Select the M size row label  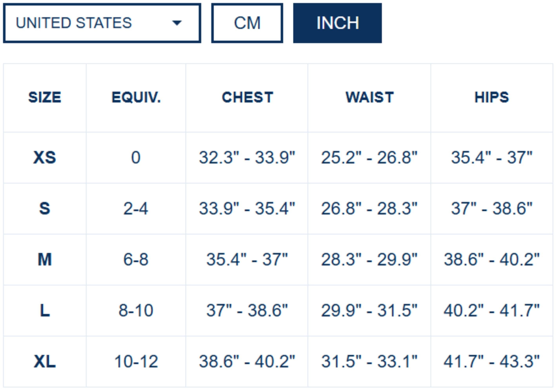point(45,259)
